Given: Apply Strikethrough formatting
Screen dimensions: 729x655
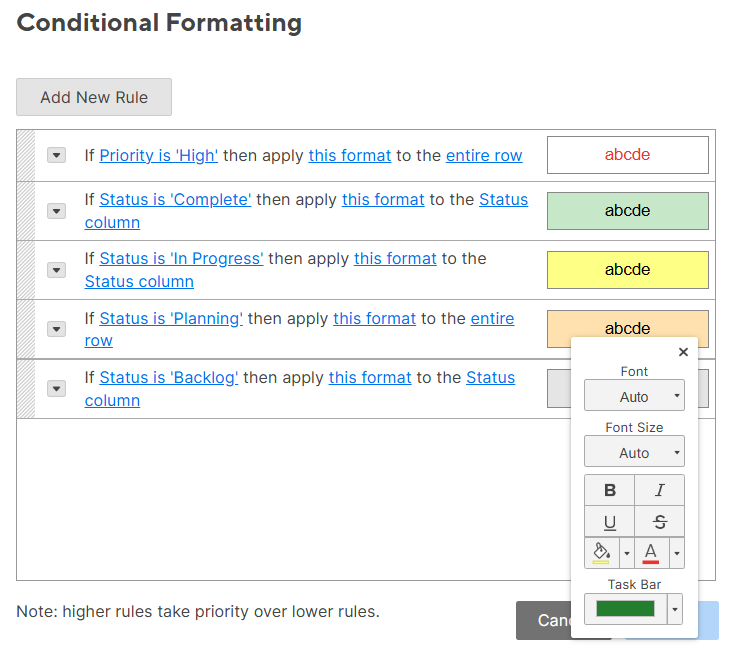Looking at the screenshot, I should pos(660,522).
